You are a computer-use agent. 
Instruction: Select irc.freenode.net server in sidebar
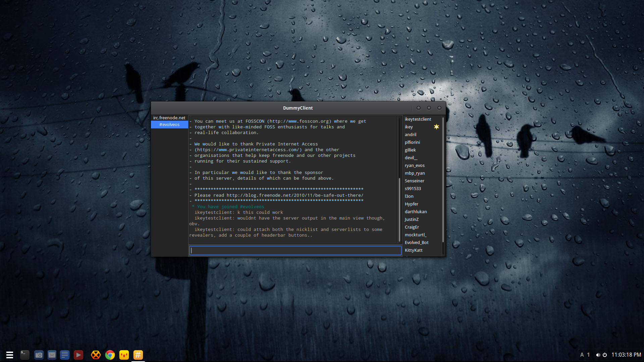tap(169, 118)
